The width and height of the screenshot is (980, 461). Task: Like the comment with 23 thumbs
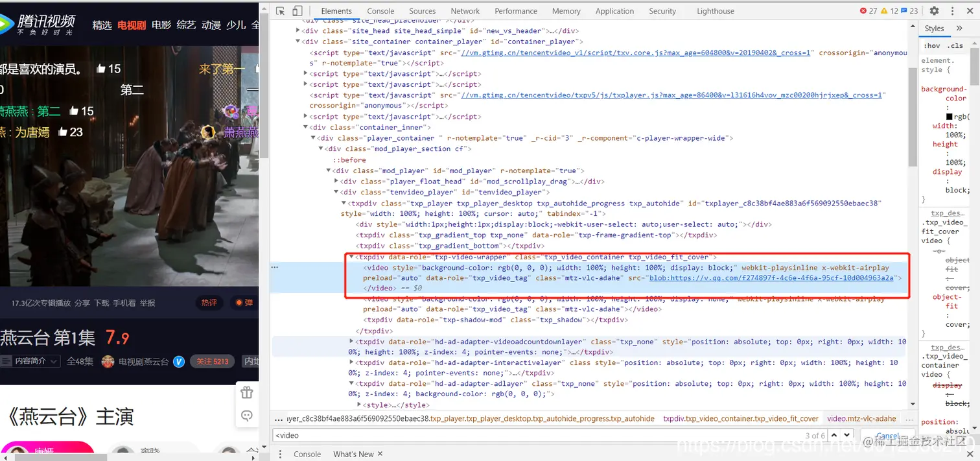click(x=64, y=132)
